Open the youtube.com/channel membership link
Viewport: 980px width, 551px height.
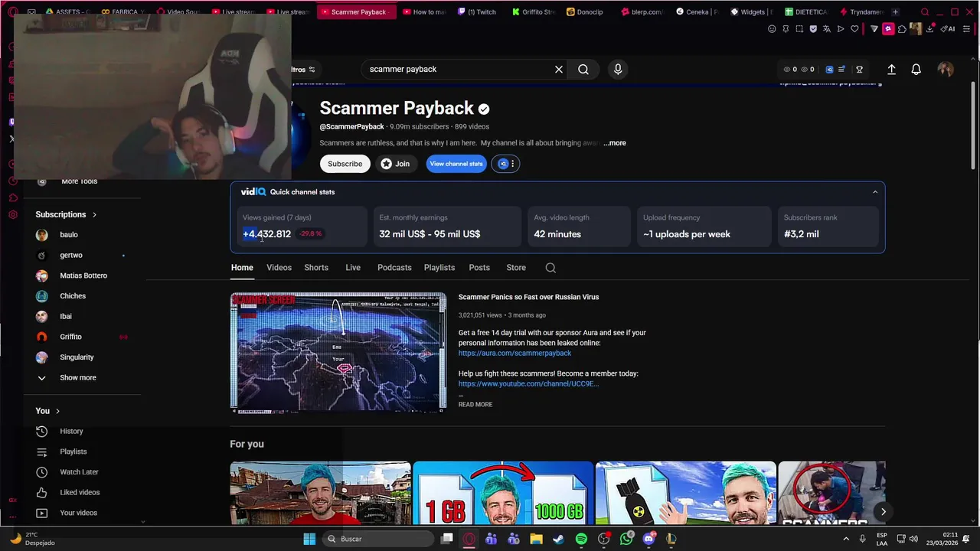coord(528,383)
